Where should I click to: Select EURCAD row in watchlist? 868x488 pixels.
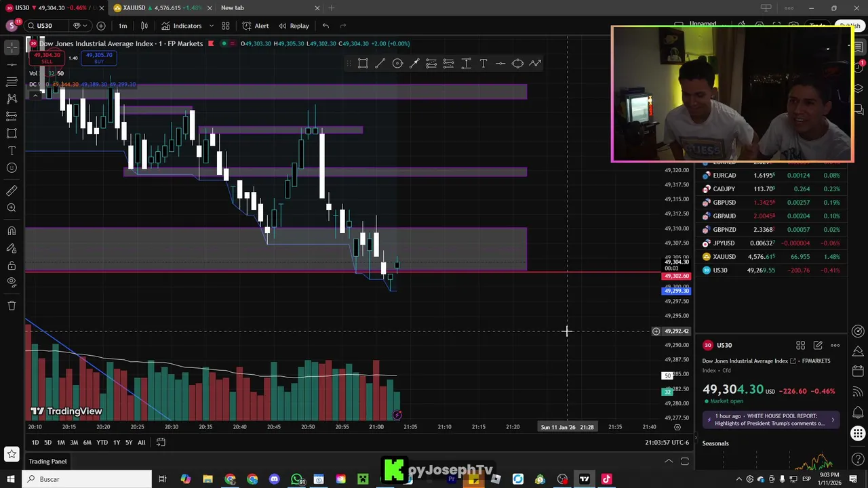(x=772, y=176)
